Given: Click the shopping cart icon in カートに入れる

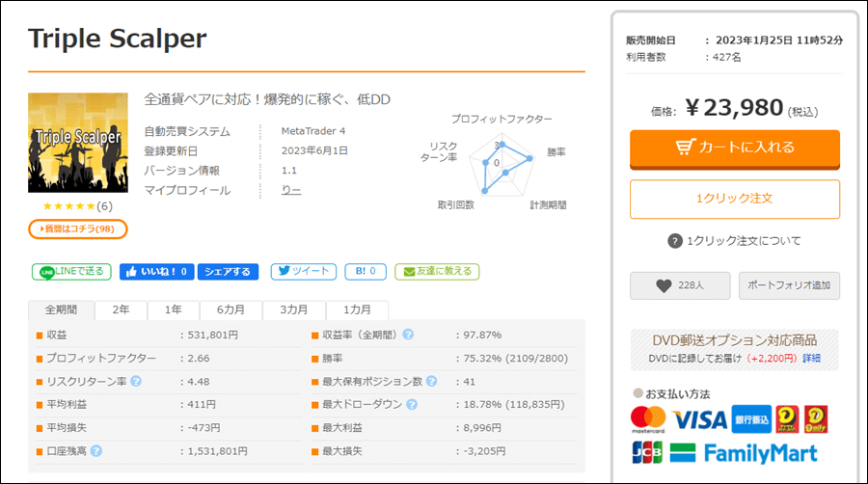Looking at the screenshot, I should (686, 147).
